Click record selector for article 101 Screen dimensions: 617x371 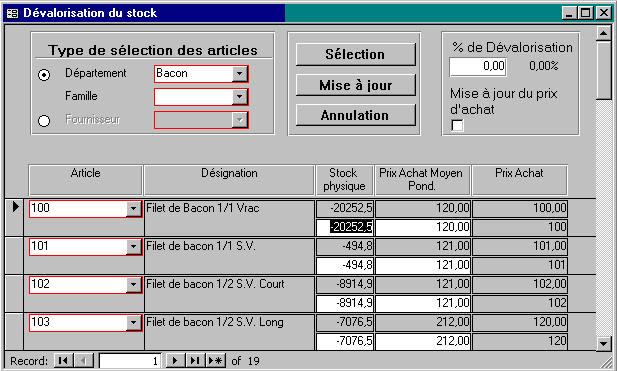pyautogui.click(x=15, y=256)
